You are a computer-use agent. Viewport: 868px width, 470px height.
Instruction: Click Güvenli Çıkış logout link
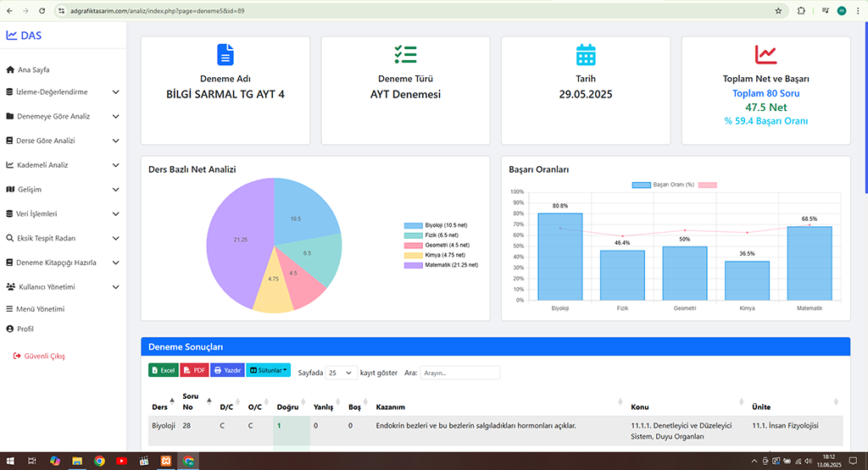(44, 357)
